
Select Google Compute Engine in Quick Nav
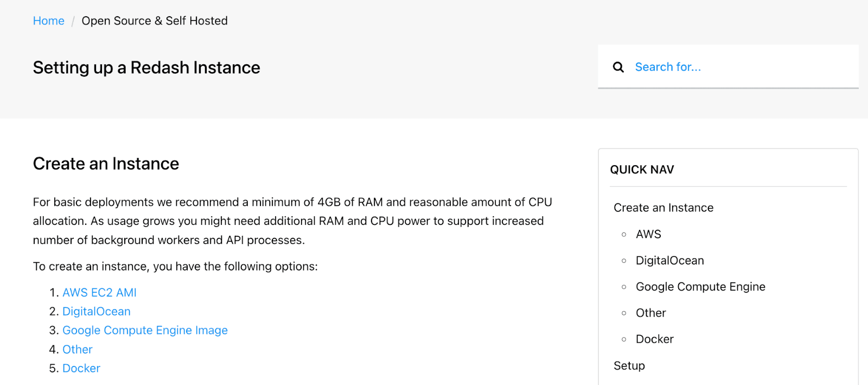700,287
